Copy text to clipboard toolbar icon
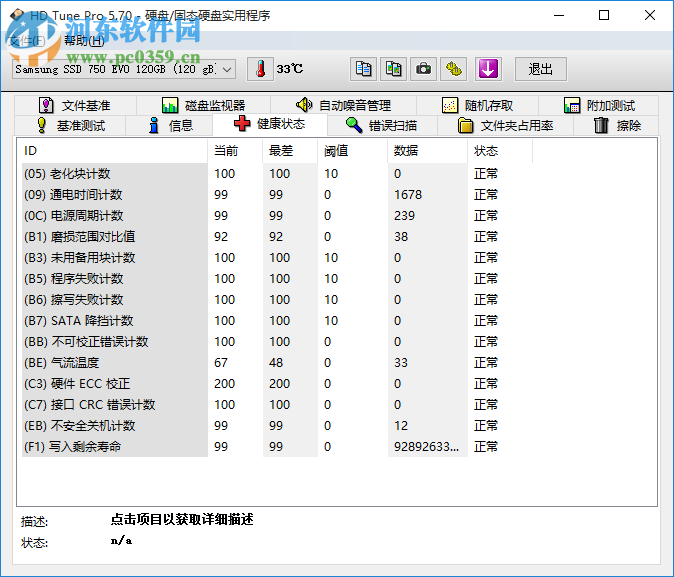 [363, 69]
